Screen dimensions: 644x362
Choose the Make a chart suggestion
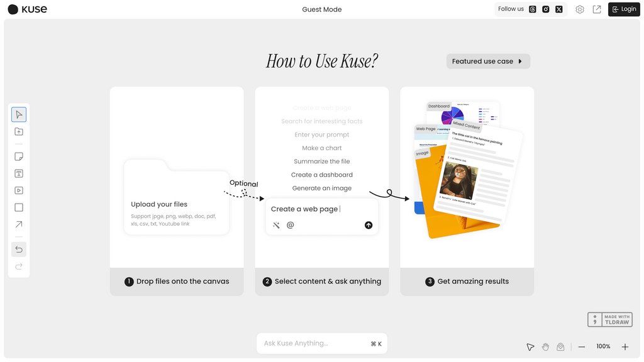[321, 148]
